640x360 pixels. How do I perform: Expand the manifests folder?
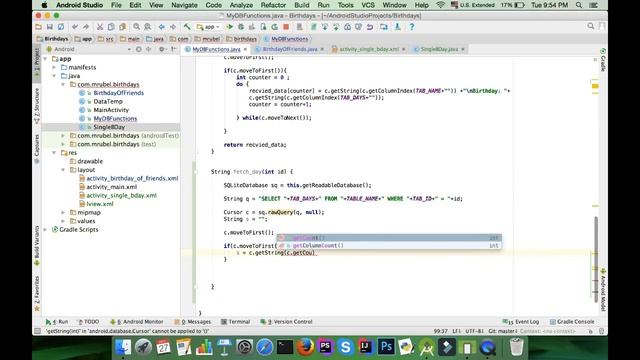tap(54, 67)
